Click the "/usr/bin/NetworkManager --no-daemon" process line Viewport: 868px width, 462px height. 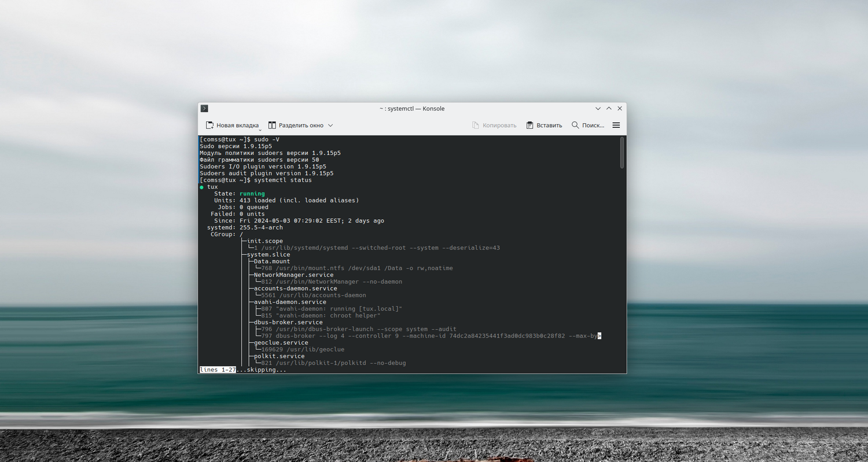click(332, 282)
